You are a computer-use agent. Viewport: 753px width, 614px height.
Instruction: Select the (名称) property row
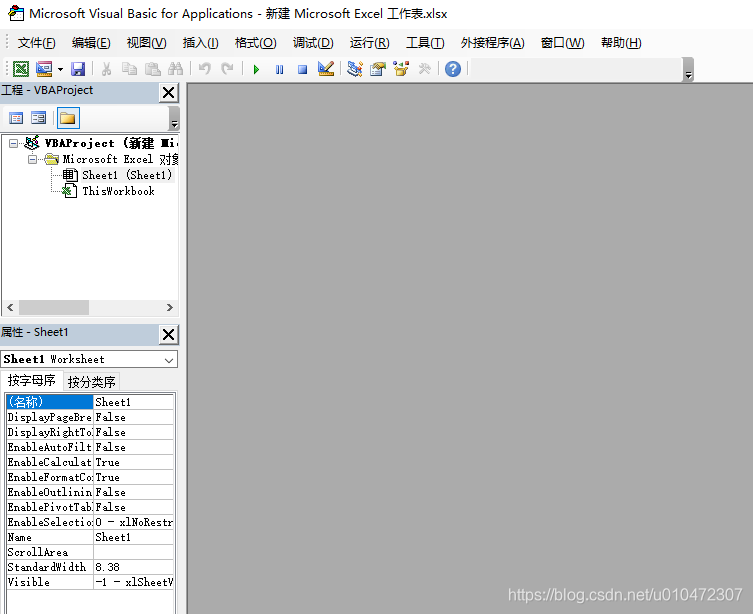pos(50,402)
